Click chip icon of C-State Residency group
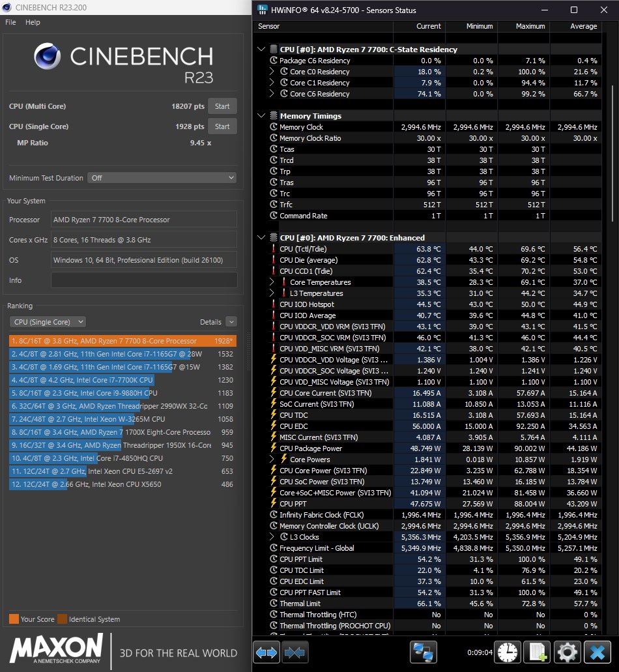The height and width of the screenshot is (672, 619). coord(273,50)
